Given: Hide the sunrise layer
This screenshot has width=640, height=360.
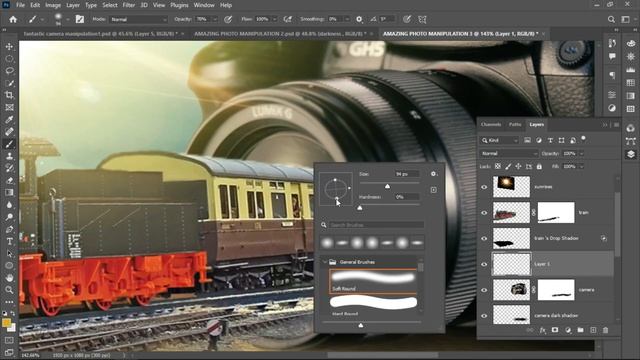Looking at the screenshot, I should click(484, 187).
